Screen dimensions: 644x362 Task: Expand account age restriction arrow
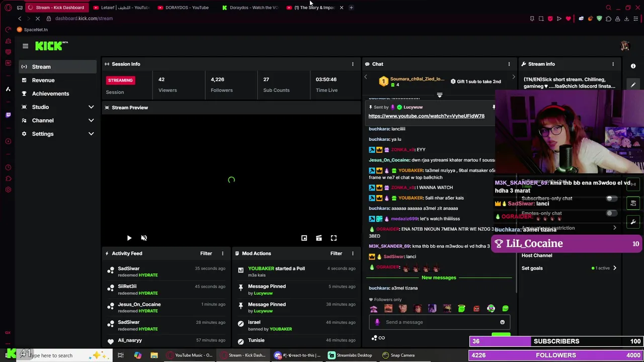614,228
